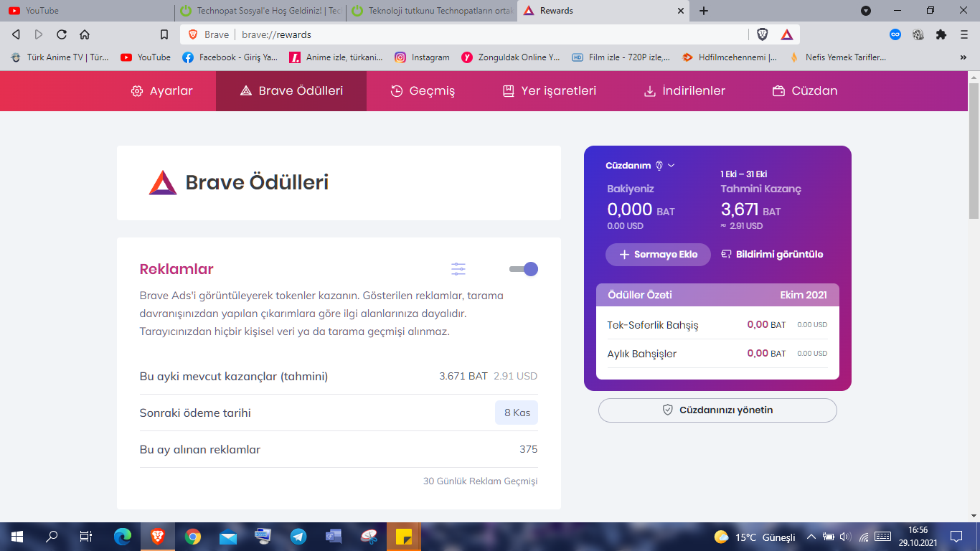
Task: Open the 30 Günlük Reklam Geçmişi link
Action: click(480, 481)
